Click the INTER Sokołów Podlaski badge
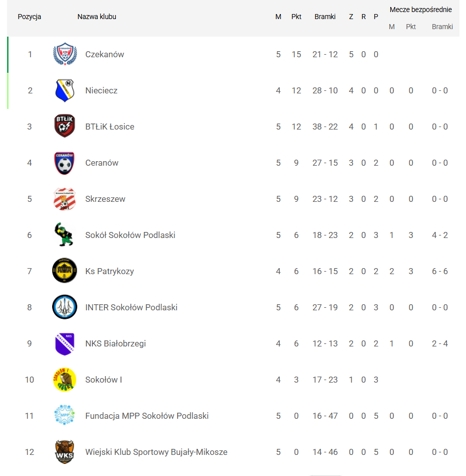The width and height of the screenshot is (466, 476). point(65,307)
